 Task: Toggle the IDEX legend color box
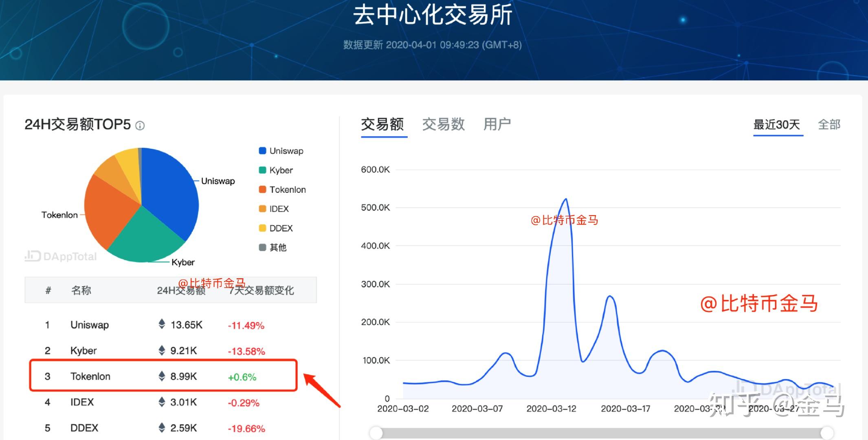pos(262,209)
